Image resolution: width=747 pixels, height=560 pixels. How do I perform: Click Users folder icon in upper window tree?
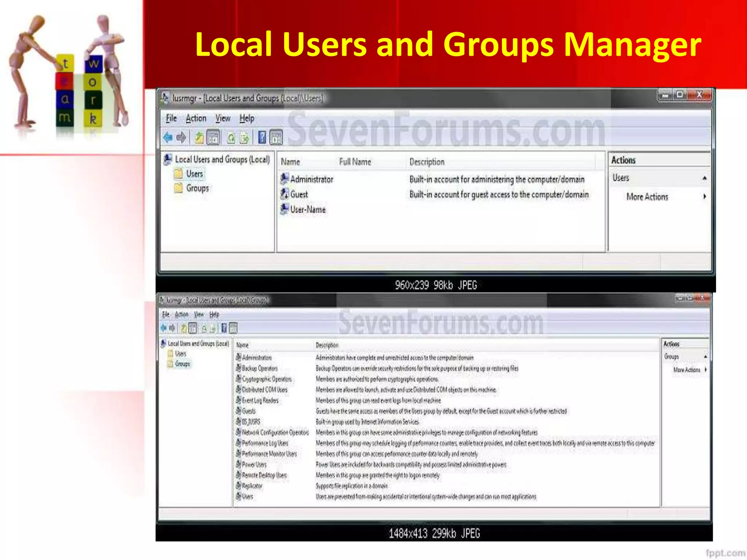click(179, 174)
